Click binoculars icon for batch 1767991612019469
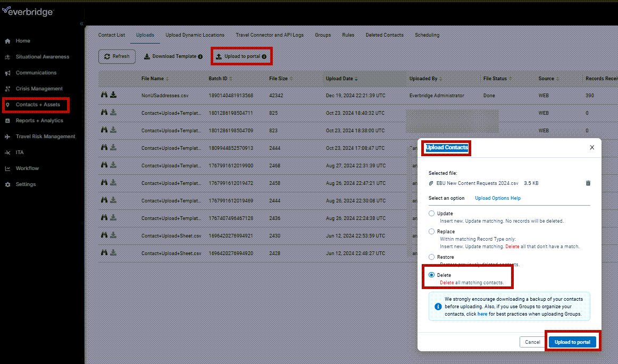 (x=104, y=200)
